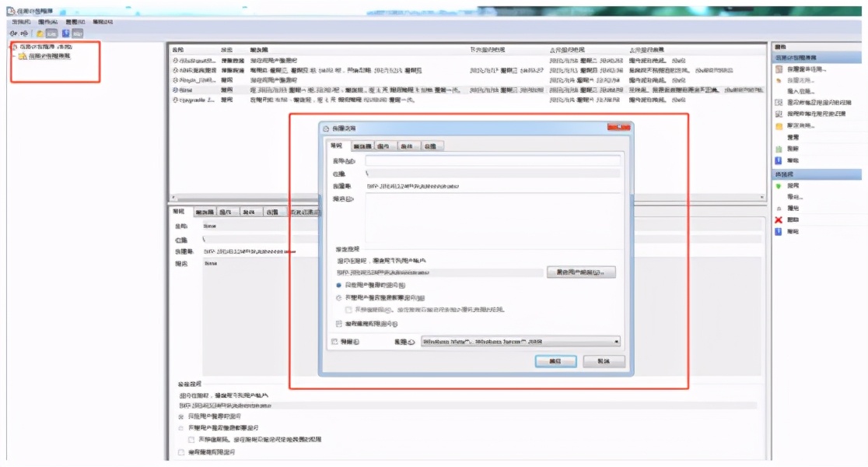Click 'Export...' under selected item in Actions
868x467 pixels.
point(794,197)
